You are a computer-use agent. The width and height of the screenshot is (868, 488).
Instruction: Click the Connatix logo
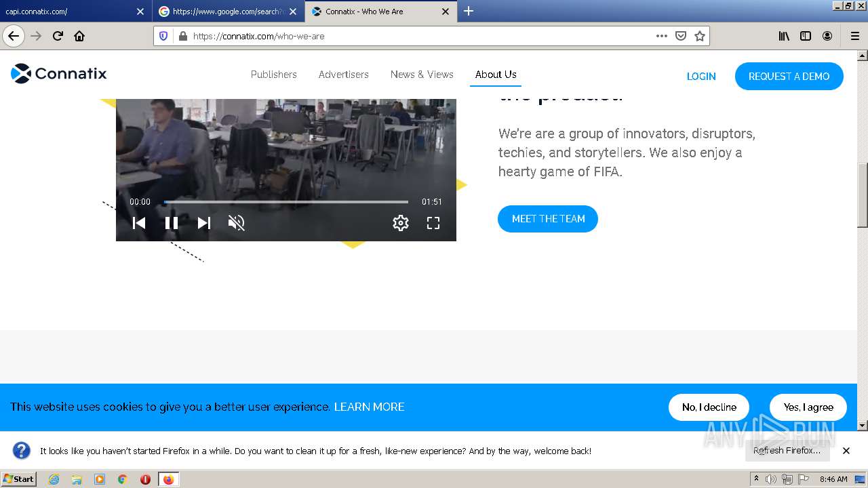click(x=59, y=73)
